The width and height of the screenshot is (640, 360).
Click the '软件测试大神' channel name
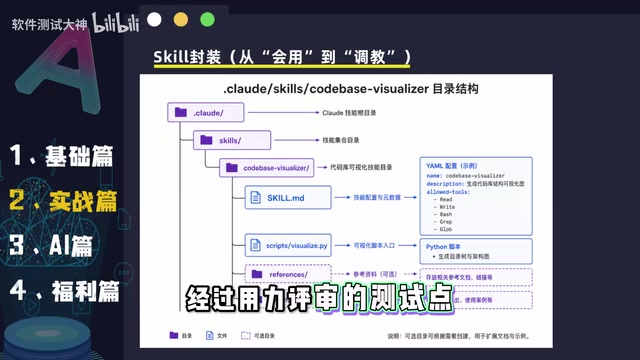[49, 24]
